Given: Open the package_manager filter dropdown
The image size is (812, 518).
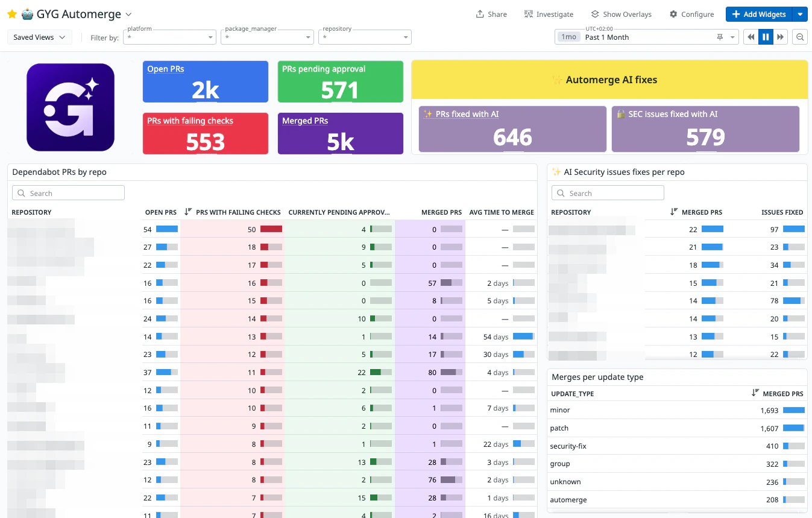Looking at the screenshot, I should click(267, 37).
